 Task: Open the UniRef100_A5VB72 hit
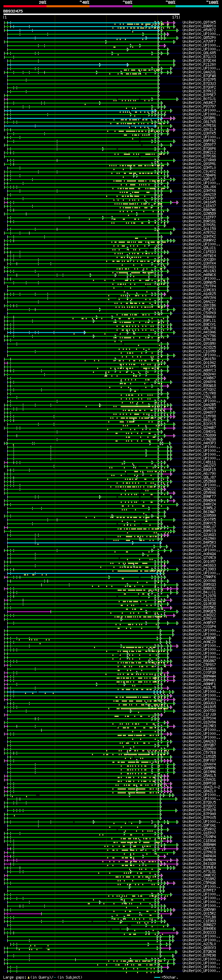tap(199, 30)
